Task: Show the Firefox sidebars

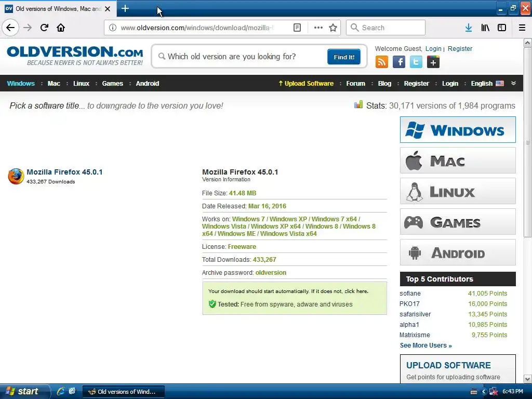Action: 502,28
